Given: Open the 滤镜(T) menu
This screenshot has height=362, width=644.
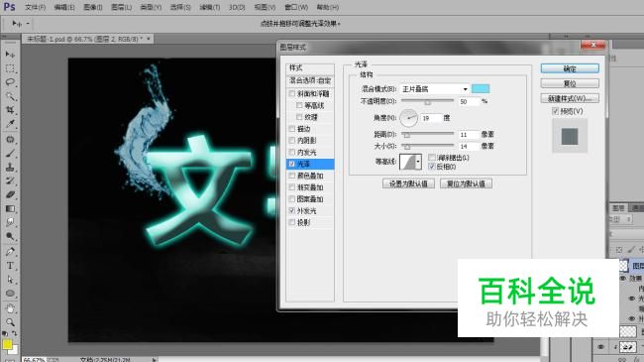Looking at the screenshot, I should point(210,7).
